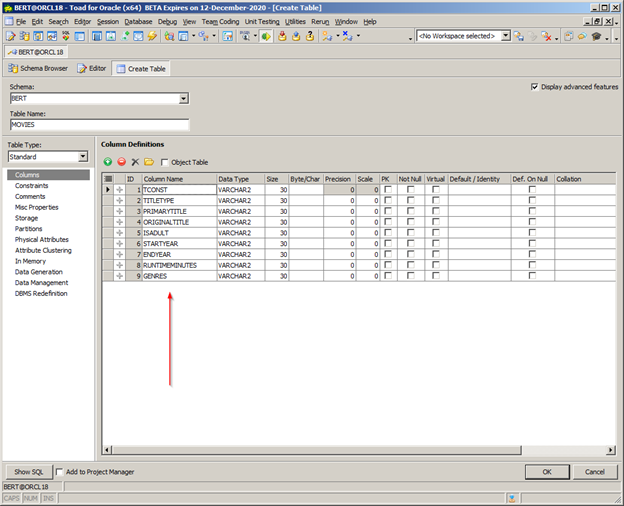Click the Explain Plan toolbar icon
The width and height of the screenshot is (624, 506).
(245, 36)
